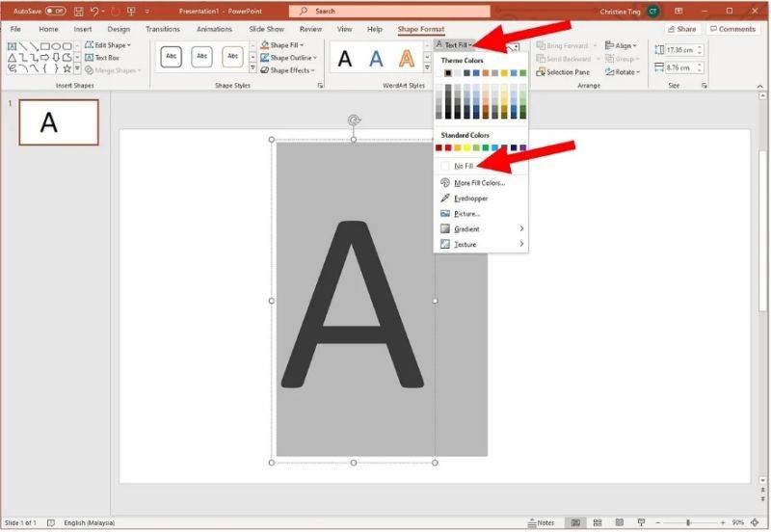This screenshot has width=771, height=532.
Task: Choose yellow swatch in Standard Colors
Action: pos(466,147)
